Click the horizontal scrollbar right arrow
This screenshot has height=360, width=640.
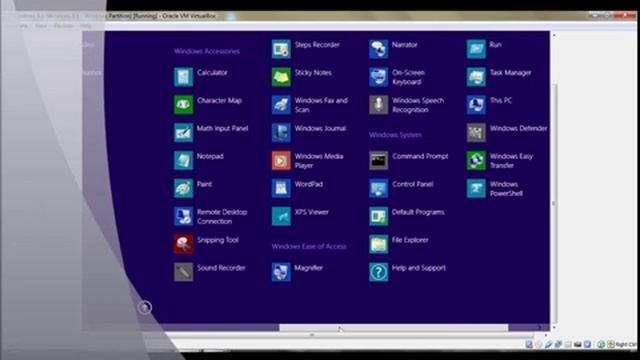540,328
